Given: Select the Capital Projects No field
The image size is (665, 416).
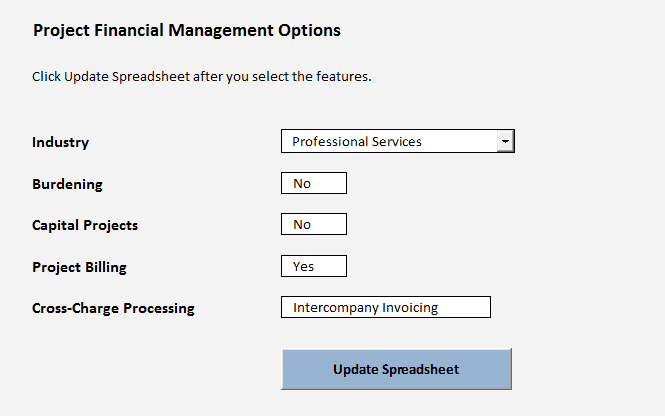Looking at the screenshot, I should [314, 224].
